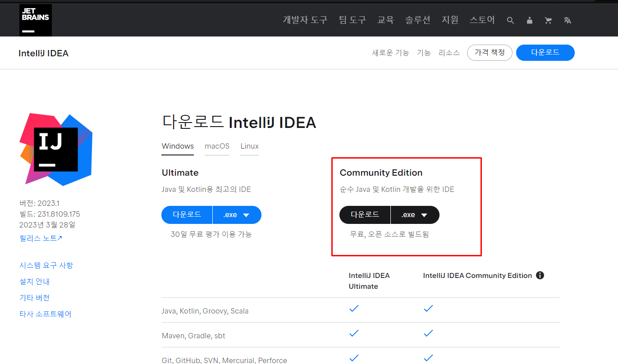Click the 30일 무료 평가 이용 가능 note
Image resolution: width=618 pixels, height=364 pixels.
tap(211, 234)
